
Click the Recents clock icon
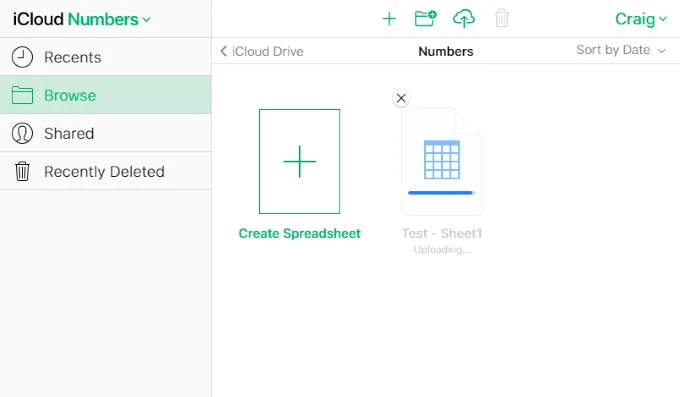(x=22, y=57)
